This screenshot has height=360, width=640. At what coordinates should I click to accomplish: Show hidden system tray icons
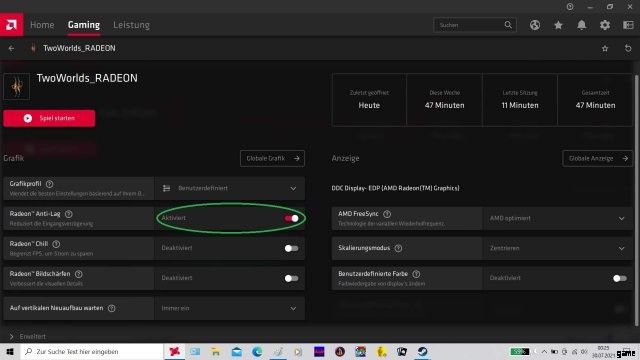544,351
